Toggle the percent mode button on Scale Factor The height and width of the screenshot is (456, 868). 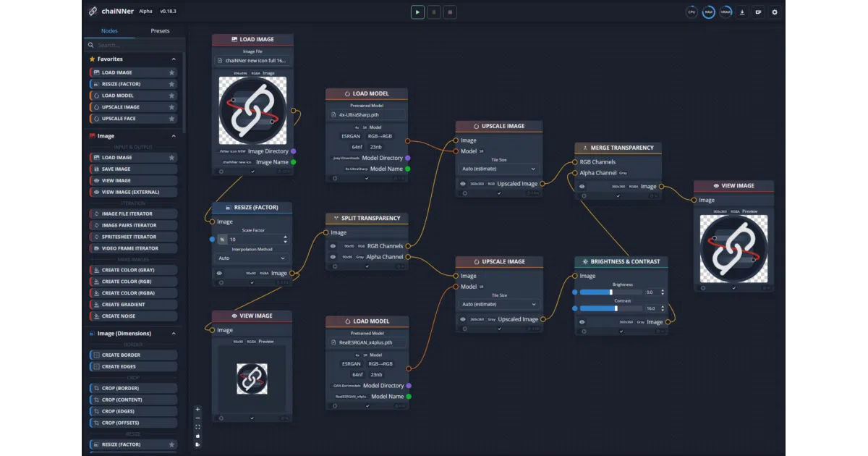(222, 239)
